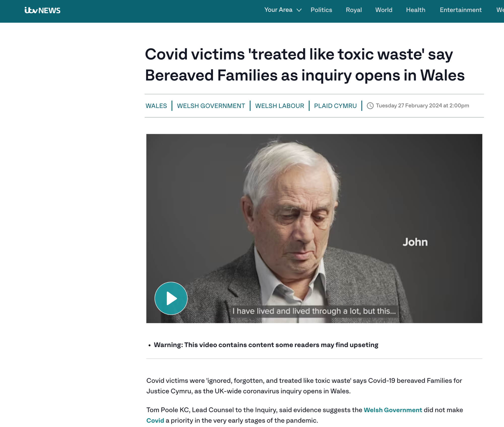
Task: Click the article headline about Covid victims
Action: pyautogui.click(x=305, y=65)
